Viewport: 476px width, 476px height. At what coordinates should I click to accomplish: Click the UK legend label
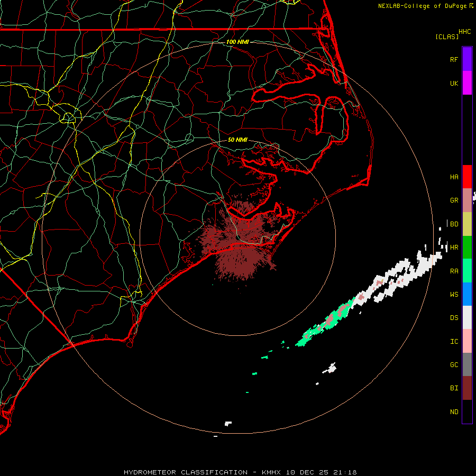[454, 83]
